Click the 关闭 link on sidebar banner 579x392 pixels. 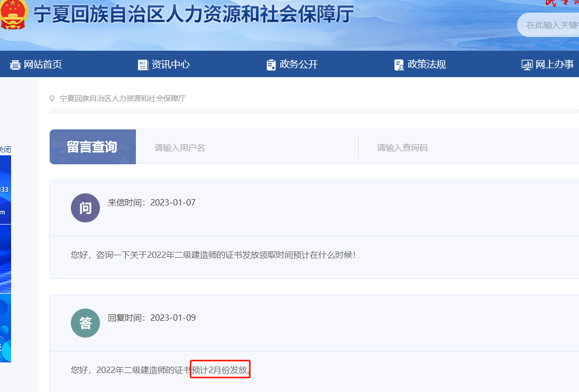pos(4,150)
